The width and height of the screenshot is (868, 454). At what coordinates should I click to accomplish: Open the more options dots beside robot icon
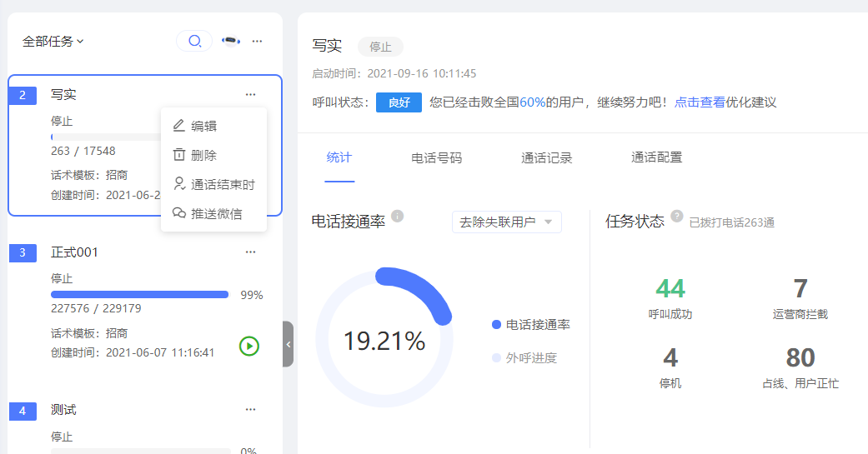click(x=257, y=41)
